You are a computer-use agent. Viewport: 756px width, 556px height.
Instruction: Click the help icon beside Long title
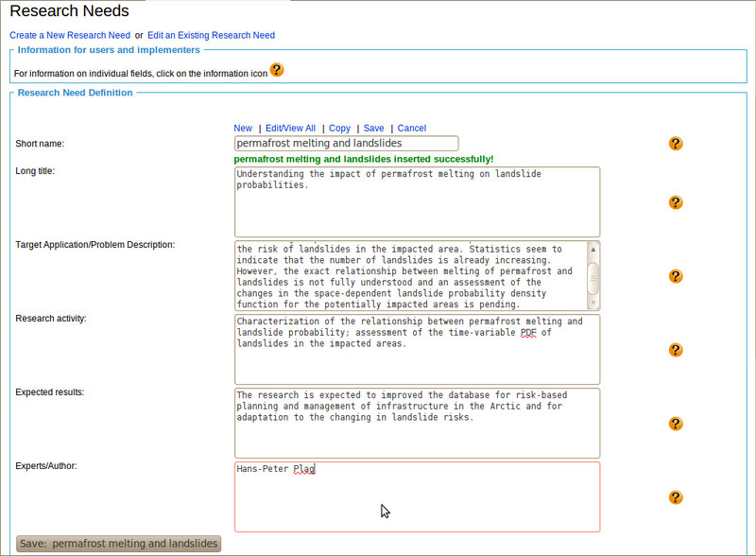click(x=676, y=202)
